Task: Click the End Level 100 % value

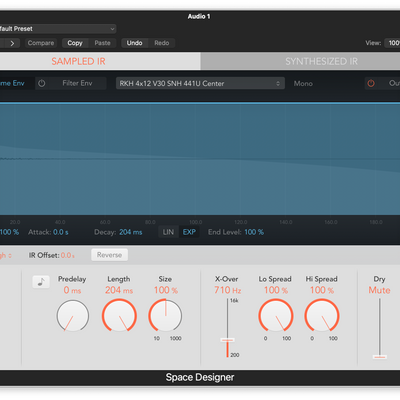Action: pyautogui.click(x=254, y=232)
